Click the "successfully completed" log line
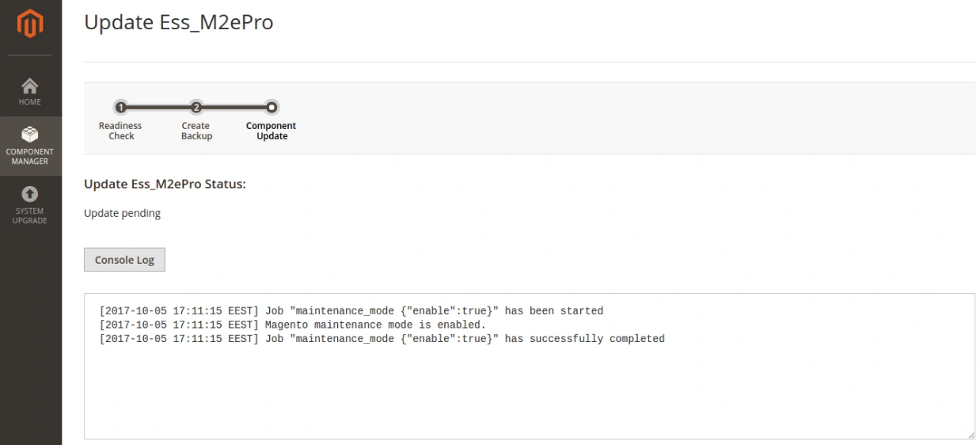 (x=382, y=339)
